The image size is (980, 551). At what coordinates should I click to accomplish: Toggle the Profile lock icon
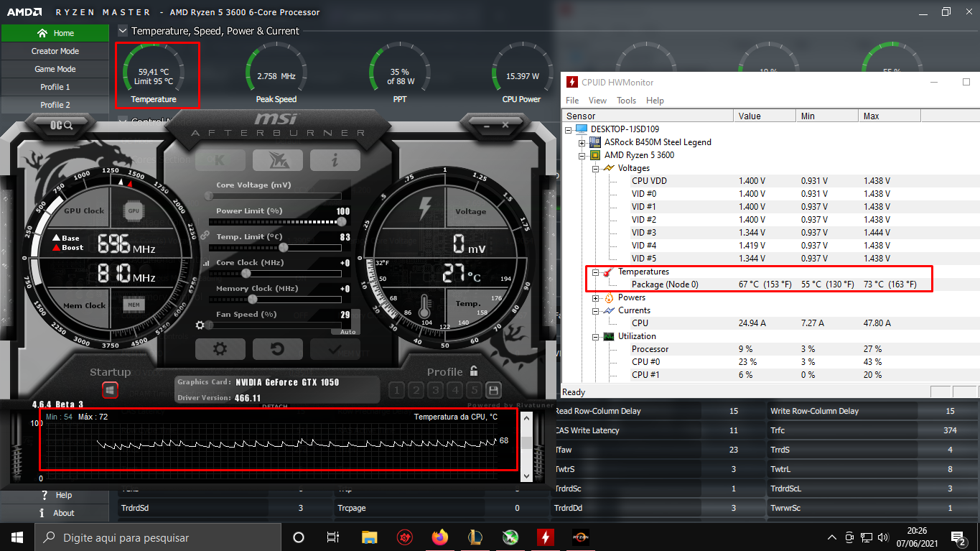click(x=474, y=371)
